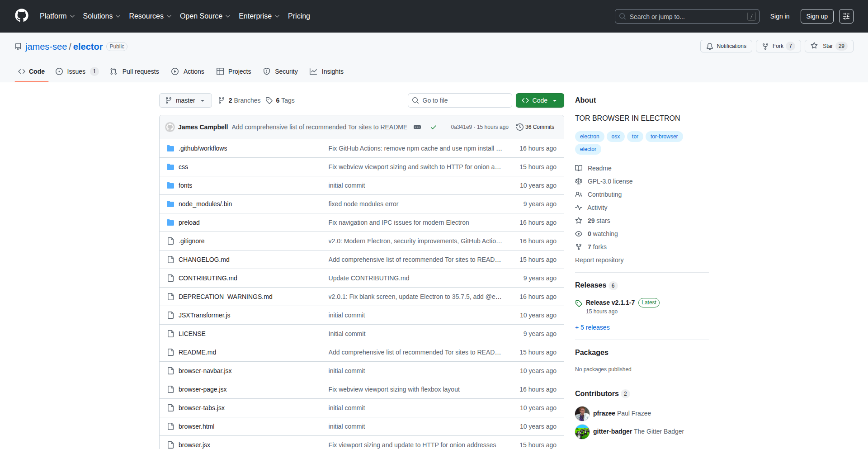Switch to the Insights tab
The image size is (868, 449).
coord(327,71)
